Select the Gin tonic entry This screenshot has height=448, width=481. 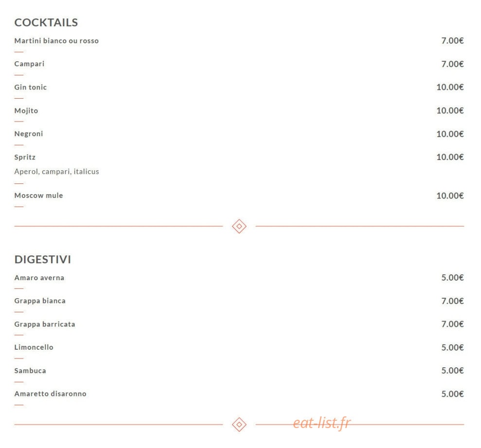(x=30, y=87)
